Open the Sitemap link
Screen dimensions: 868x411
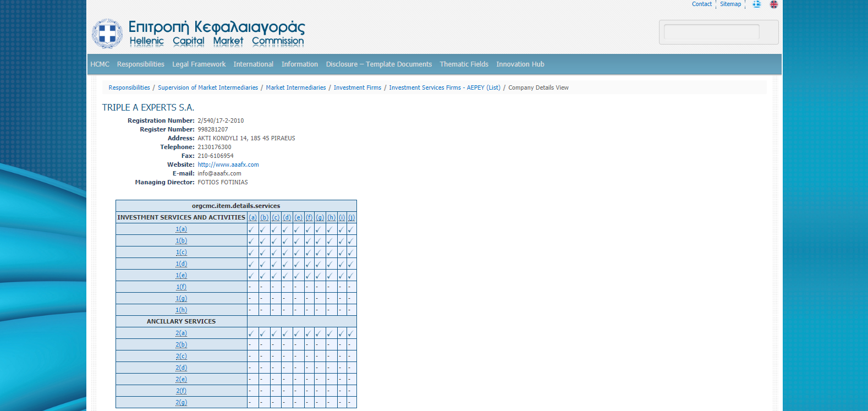pyautogui.click(x=730, y=4)
